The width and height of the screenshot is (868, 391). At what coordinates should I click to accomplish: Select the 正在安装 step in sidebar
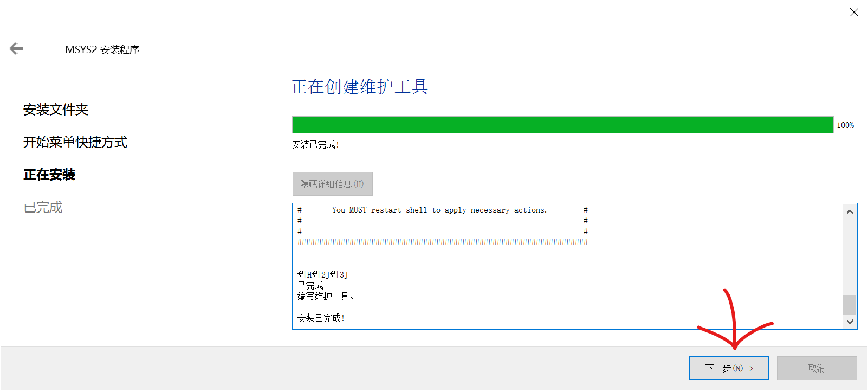(x=49, y=175)
